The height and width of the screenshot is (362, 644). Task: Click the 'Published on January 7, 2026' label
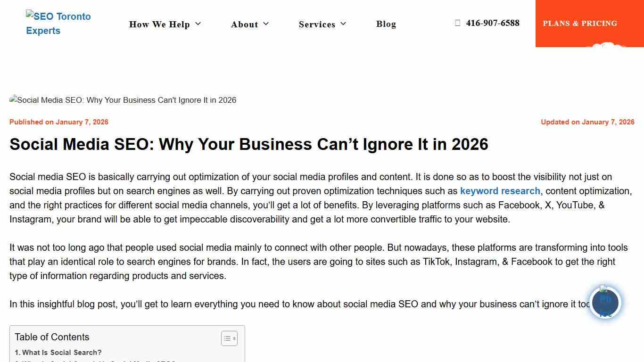coord(58,122)
